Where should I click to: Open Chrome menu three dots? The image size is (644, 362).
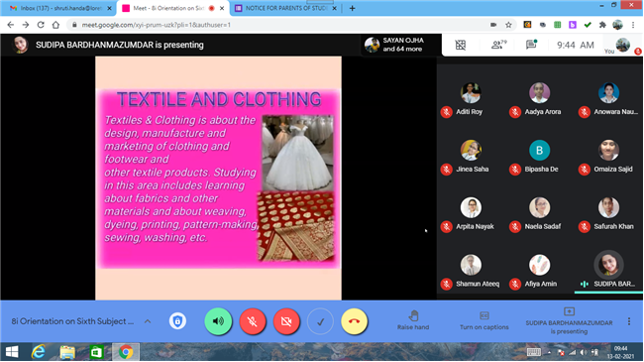(633, 25)
